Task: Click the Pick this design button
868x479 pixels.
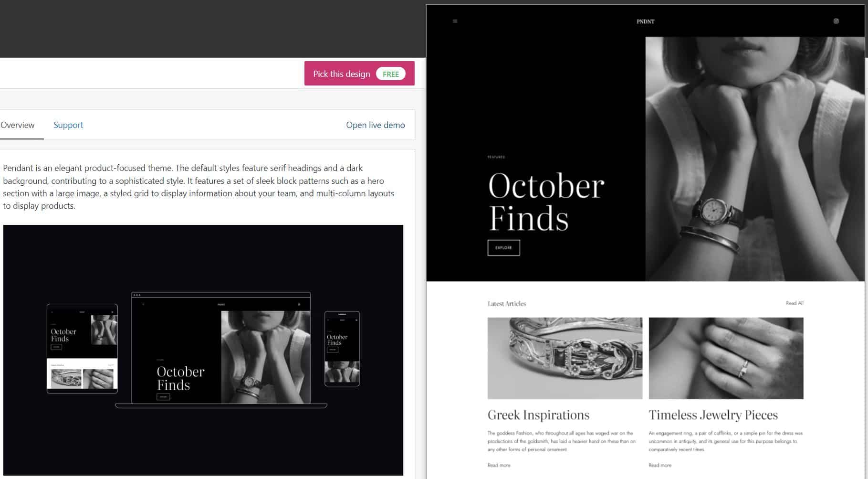Action: pos(359,74)
